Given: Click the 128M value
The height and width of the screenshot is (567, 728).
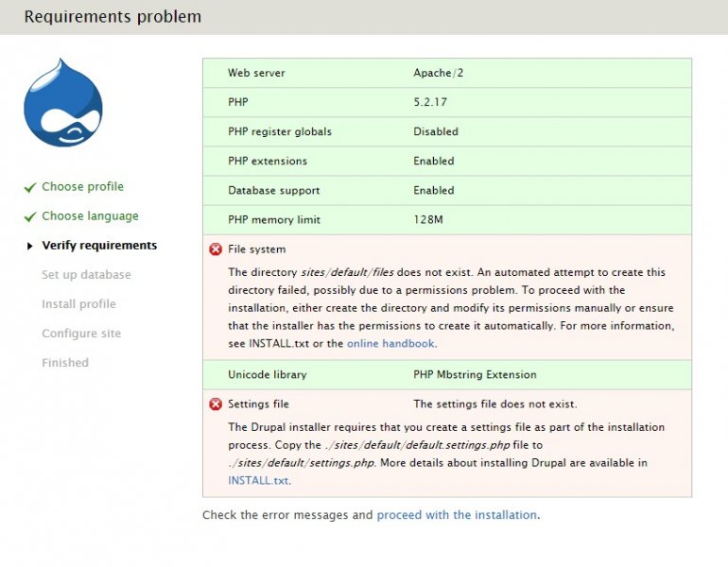Looking at the screenshot, I should [x=428, y=219].
